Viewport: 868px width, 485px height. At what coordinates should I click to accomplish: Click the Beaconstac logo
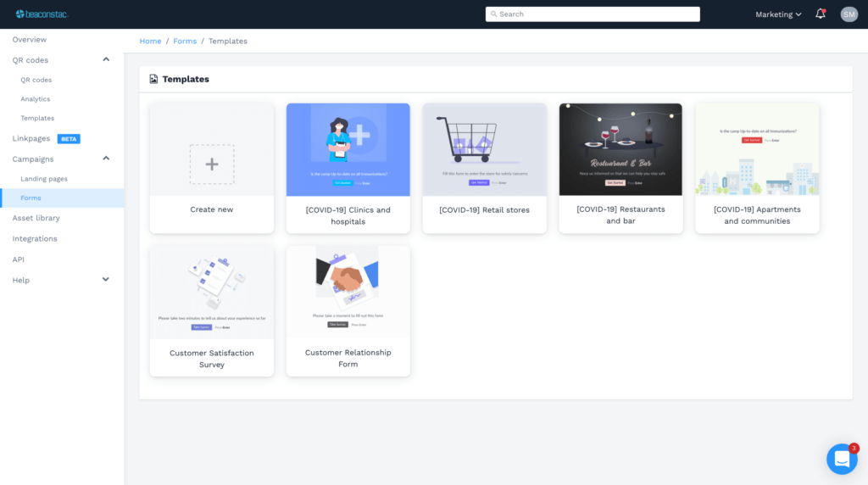click(x=42, y=14)
